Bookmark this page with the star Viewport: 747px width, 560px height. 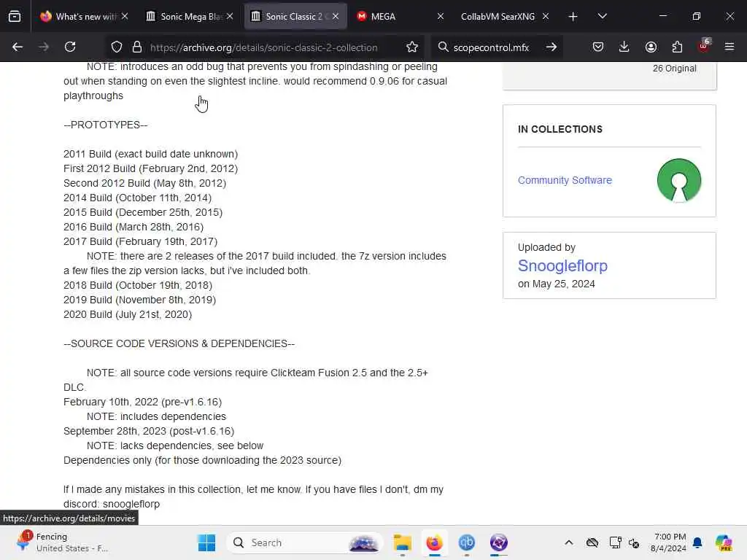click(x=412, y=47)
